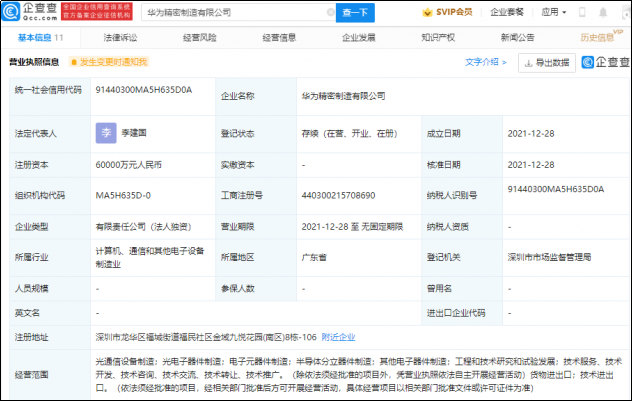Click the 企查查 watermark logo beside export

click(605, 62)
